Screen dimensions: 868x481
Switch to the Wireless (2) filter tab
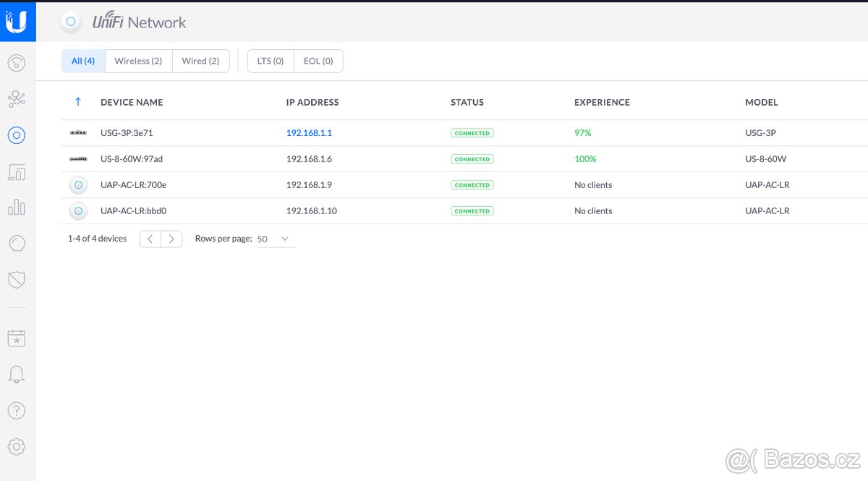(x=138, y=61)
